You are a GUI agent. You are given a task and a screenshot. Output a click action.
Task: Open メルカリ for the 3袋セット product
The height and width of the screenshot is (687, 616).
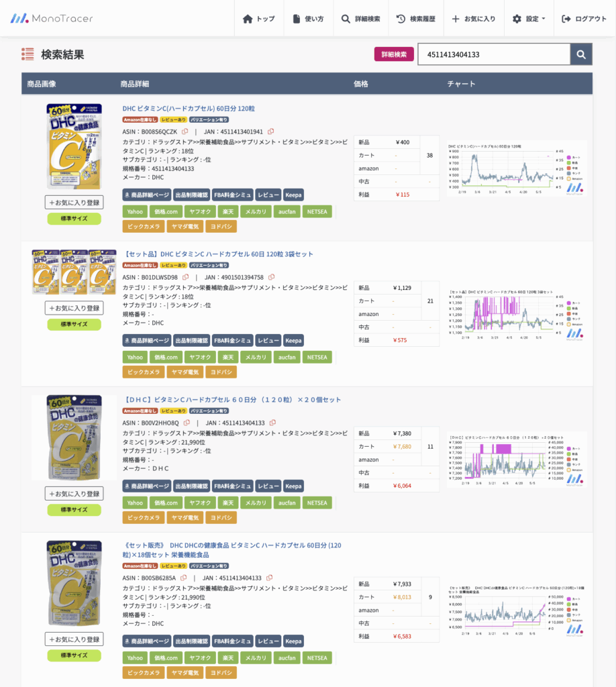256,357
